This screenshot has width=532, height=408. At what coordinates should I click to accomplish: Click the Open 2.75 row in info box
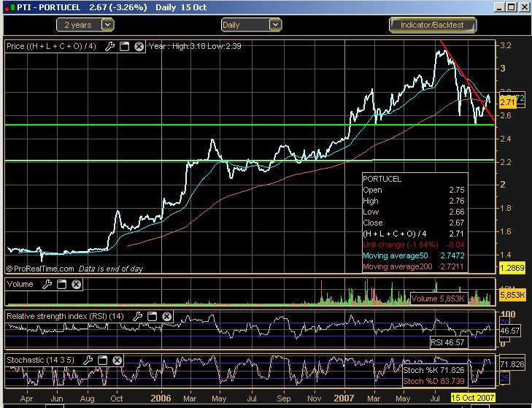click(414, 190)
